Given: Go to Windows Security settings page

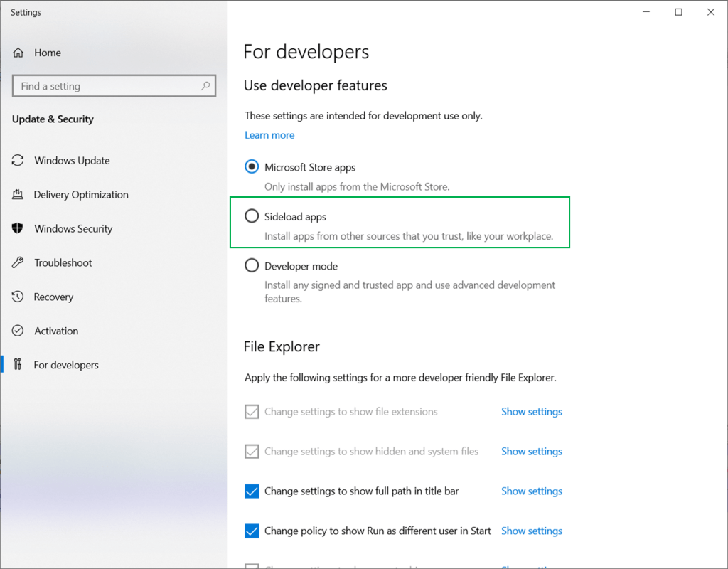Looking at the screenshot, I should 73,229.
